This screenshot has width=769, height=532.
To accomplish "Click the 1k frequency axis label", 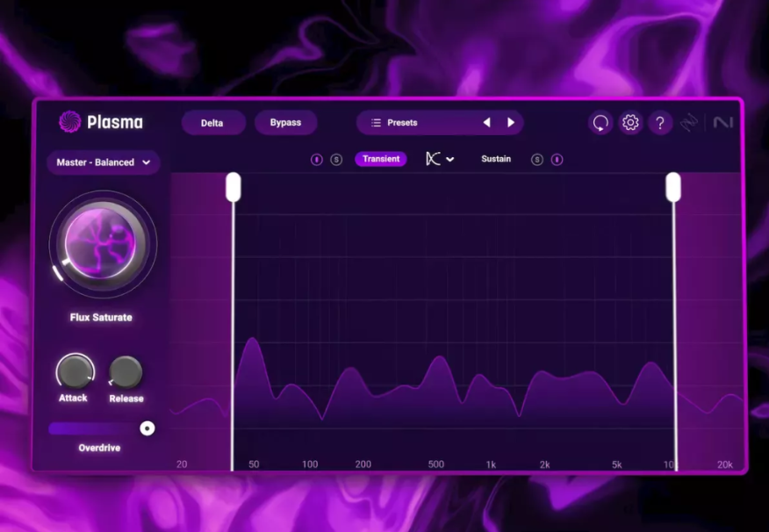I will (491, 464).
